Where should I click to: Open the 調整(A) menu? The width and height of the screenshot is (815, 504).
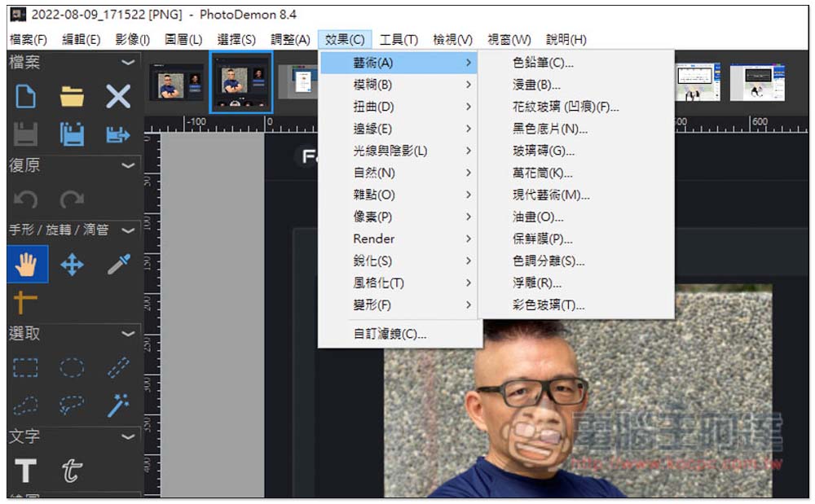pos(290,39)
